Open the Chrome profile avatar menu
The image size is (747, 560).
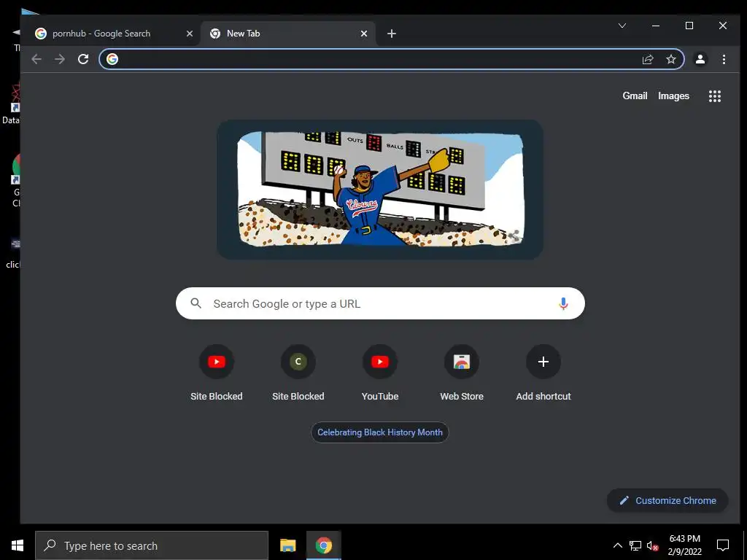[700, 59]
